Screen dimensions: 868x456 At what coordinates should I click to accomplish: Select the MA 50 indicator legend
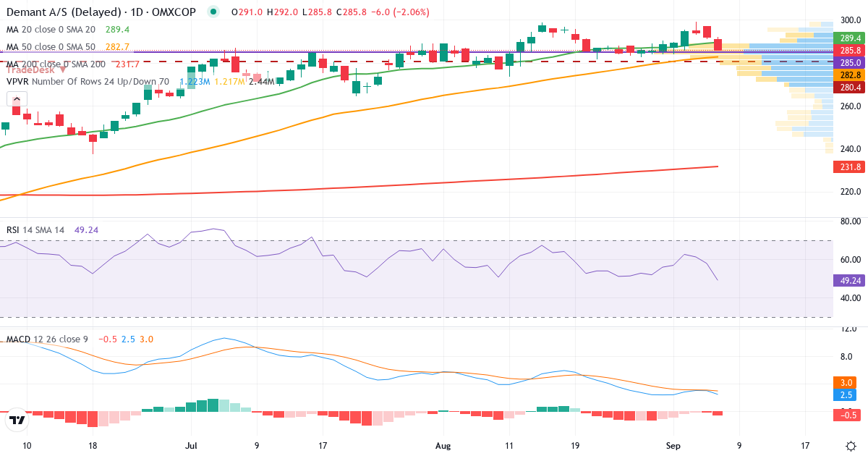(51, 47)
